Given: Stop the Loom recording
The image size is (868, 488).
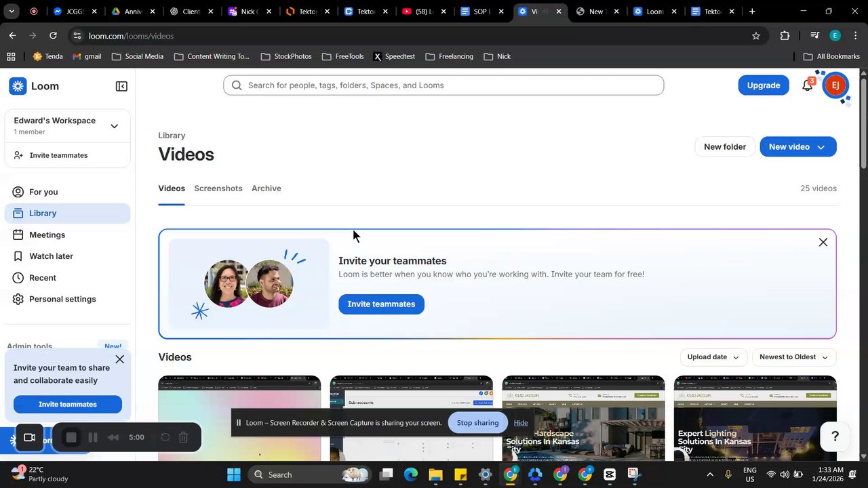Looking at the screenshot, I should coord(71,437).
